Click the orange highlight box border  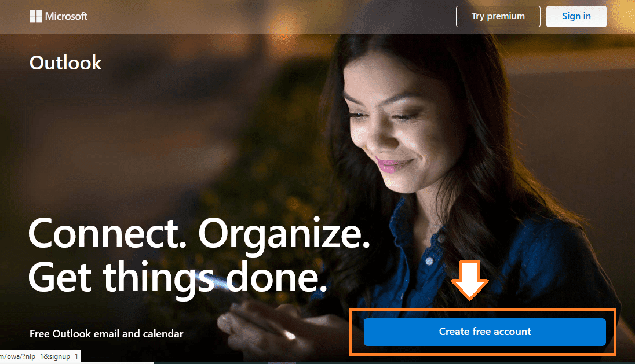click(483, 310)
